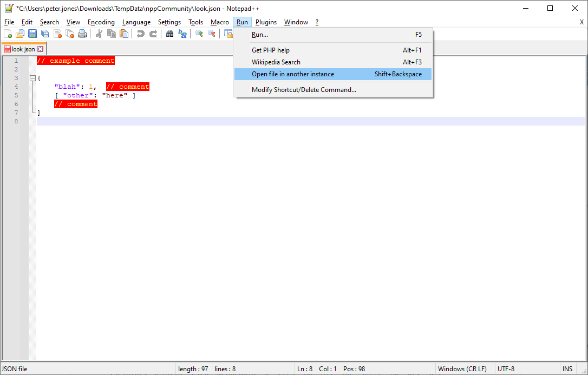Viewport: 588px width, 375px height.
Task: Open the Language menu
Action: 136,22
